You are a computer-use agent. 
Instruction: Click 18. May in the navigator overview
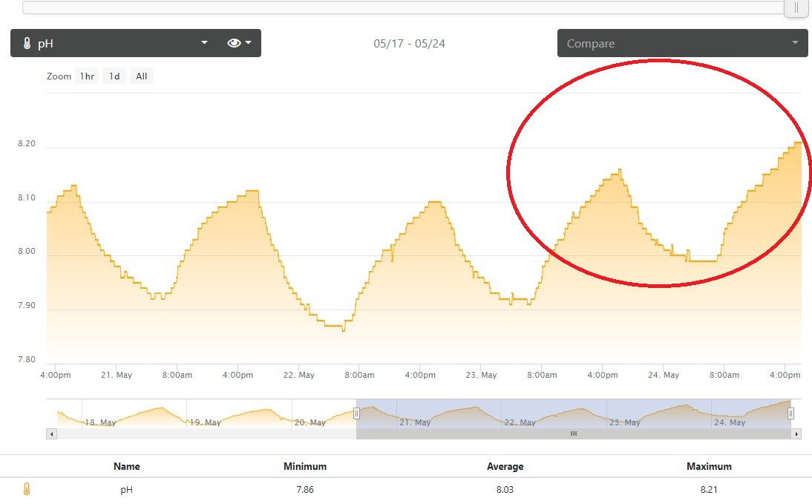point(99,422)
